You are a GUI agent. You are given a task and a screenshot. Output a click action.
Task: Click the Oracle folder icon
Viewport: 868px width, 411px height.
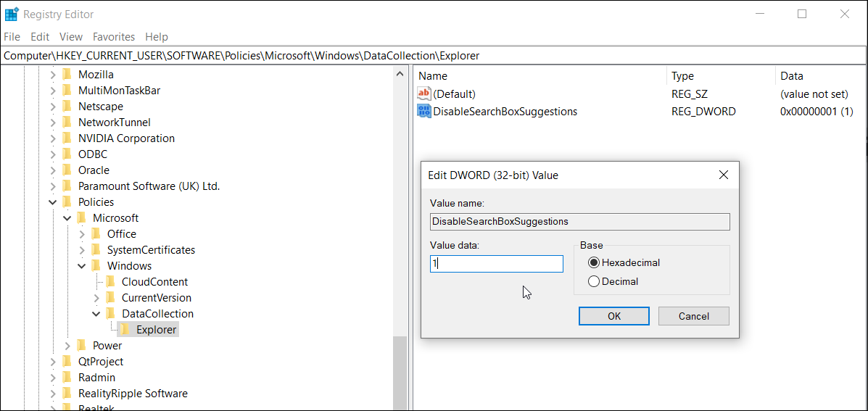pyautogui.click(x=67, y=170)
